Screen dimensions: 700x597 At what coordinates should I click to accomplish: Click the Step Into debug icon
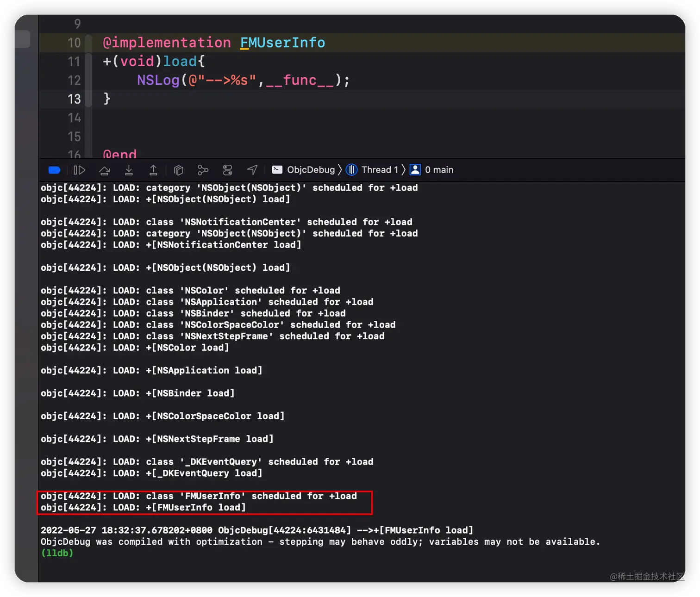point(129,170)
